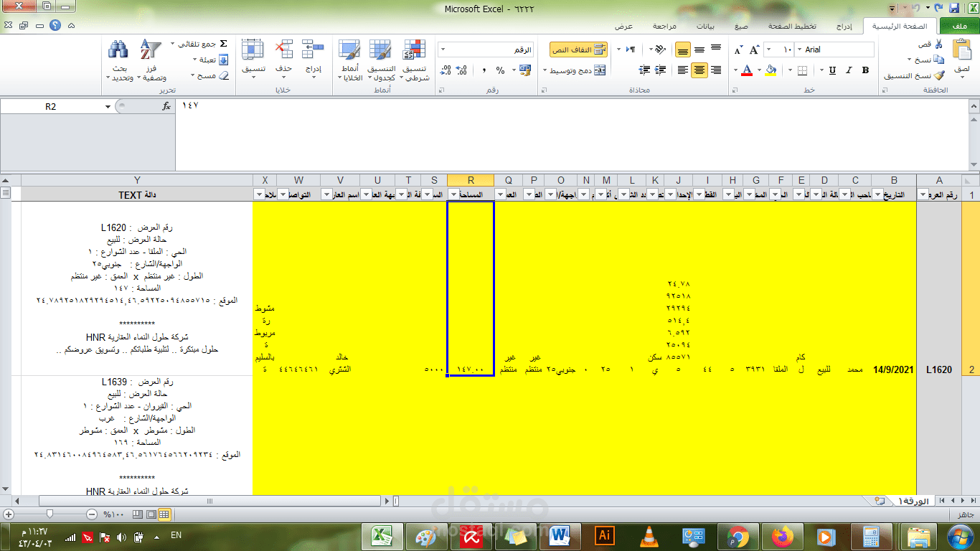Switch to Page Layout (تخطيط الصفحة) tab

tap(792, 26)
